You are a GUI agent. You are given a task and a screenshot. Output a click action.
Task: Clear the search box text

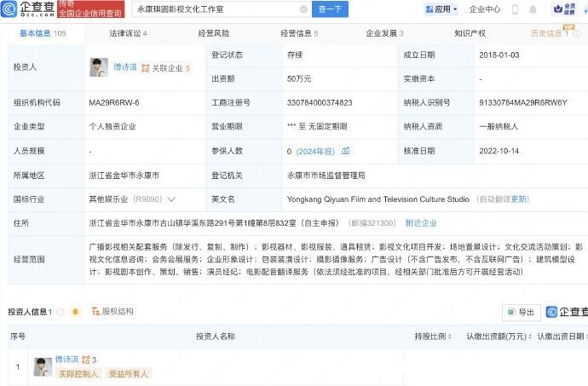pyautogui.click(x=303, y=9)
